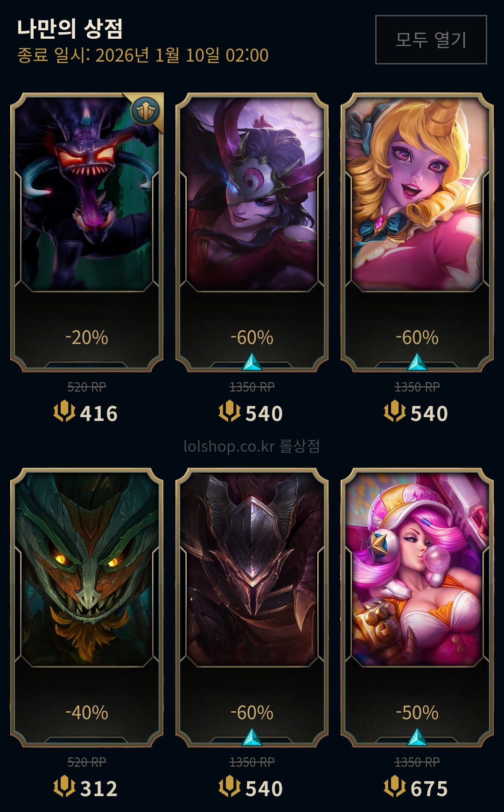
Task: Select the purple monster skin thumbnail
Action: point(87,194)
